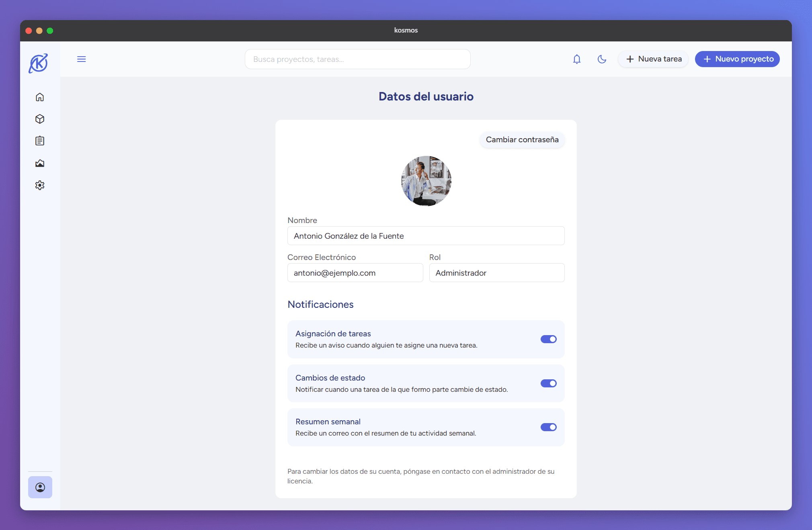Toggle Asignación de tareas notification switch

548,339
